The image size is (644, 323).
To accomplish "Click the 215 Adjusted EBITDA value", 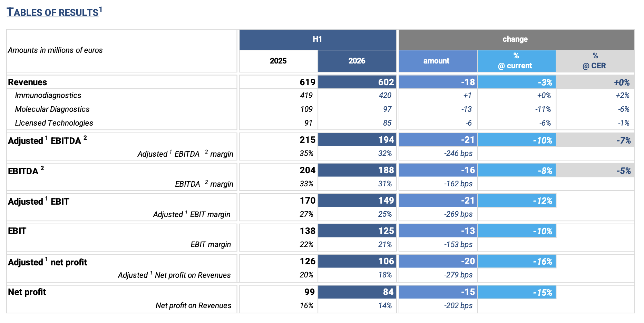I will tap(308, 140).
